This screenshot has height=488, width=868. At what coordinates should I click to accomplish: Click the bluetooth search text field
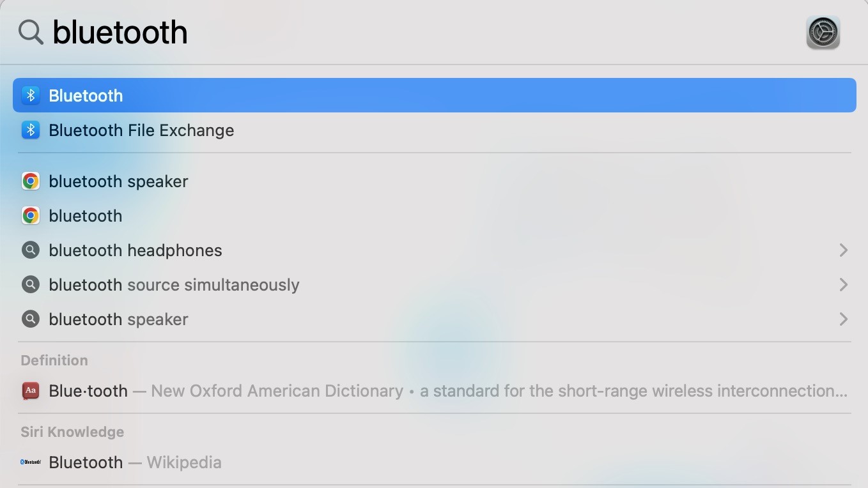point(422,32)
